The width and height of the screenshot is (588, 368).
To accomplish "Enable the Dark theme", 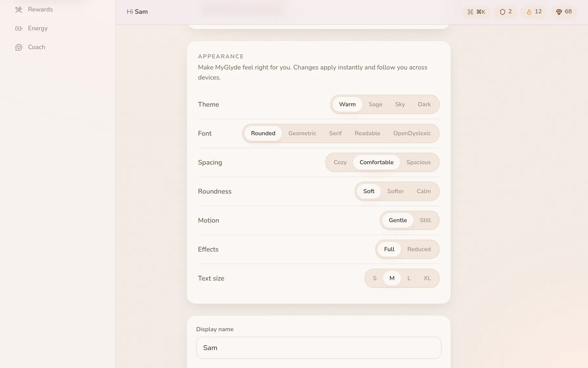I will [424, 104].
